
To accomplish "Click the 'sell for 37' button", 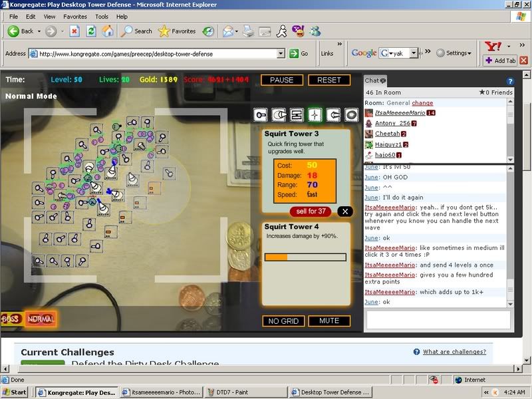I will 311,211.
